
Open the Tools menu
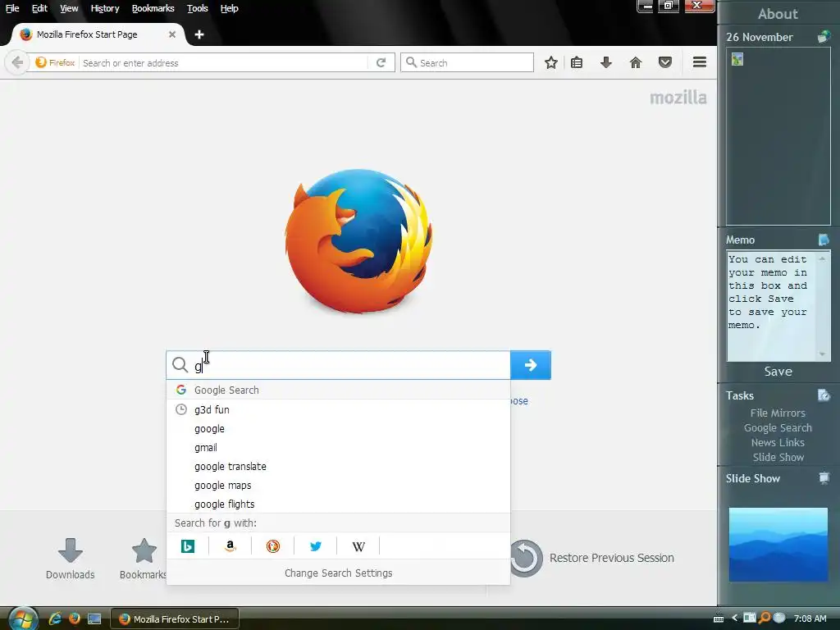197,8
